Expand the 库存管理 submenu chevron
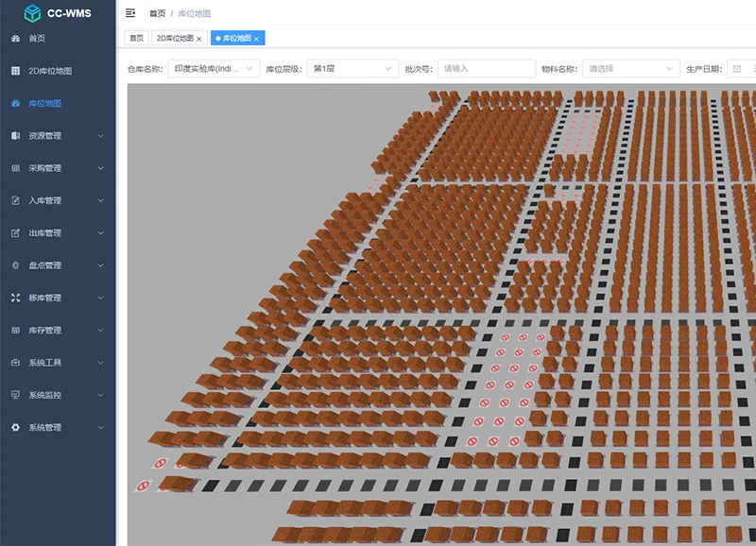The width and height of the screenshot is (756, 546). (101, 330)
